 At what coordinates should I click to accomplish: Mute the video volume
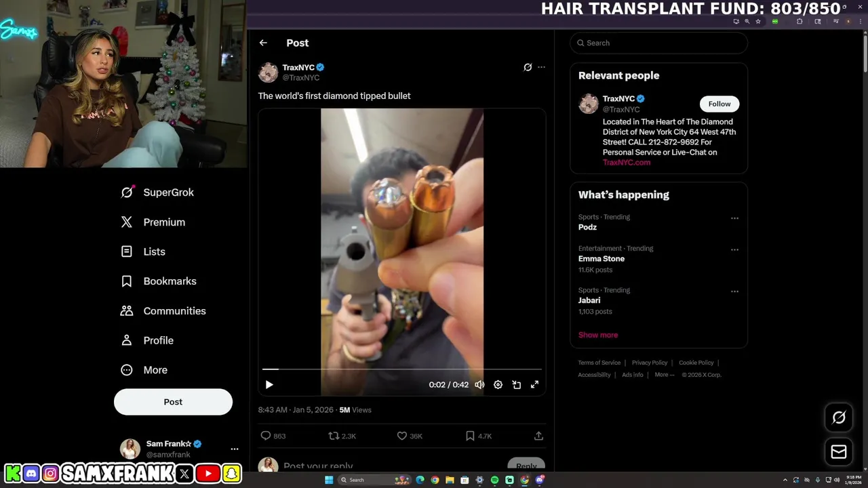click(479, 384)
